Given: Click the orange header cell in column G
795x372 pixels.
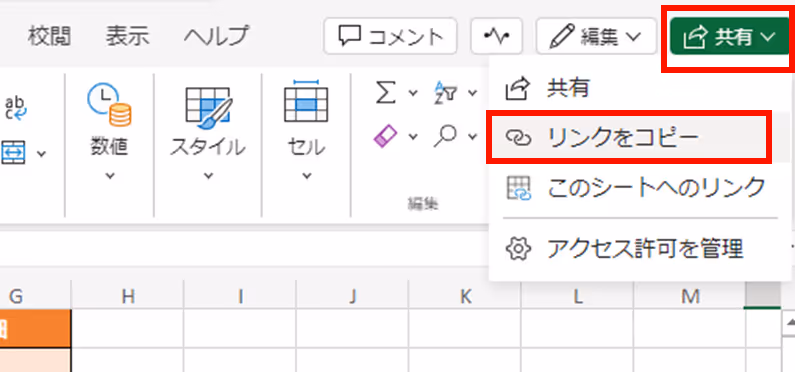Looking at the screenshot, I should (35, 328).
